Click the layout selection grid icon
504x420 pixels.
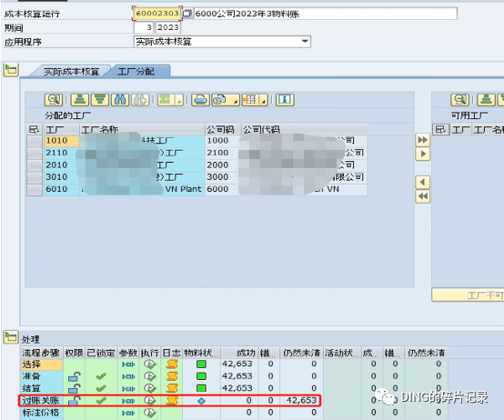[251, 100]
